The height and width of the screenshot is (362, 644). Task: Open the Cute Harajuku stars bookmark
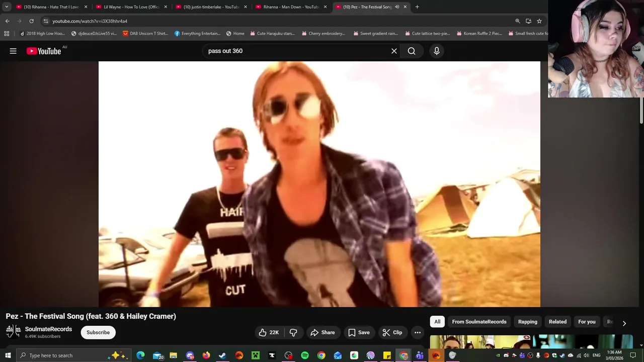pyautogui.click(x=272, y=34)
